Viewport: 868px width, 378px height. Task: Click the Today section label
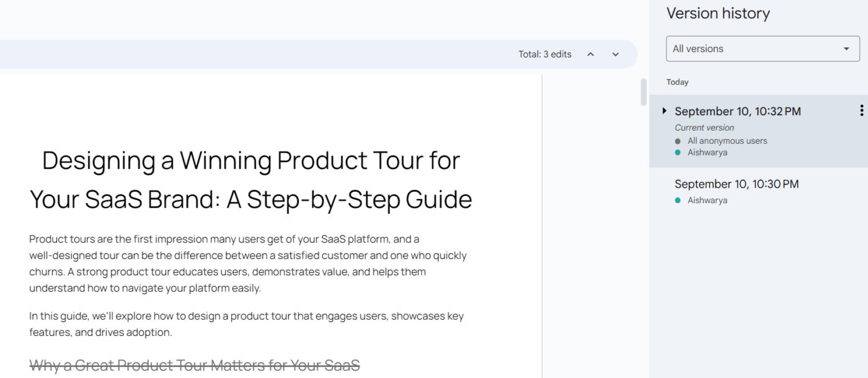[678, 82]
